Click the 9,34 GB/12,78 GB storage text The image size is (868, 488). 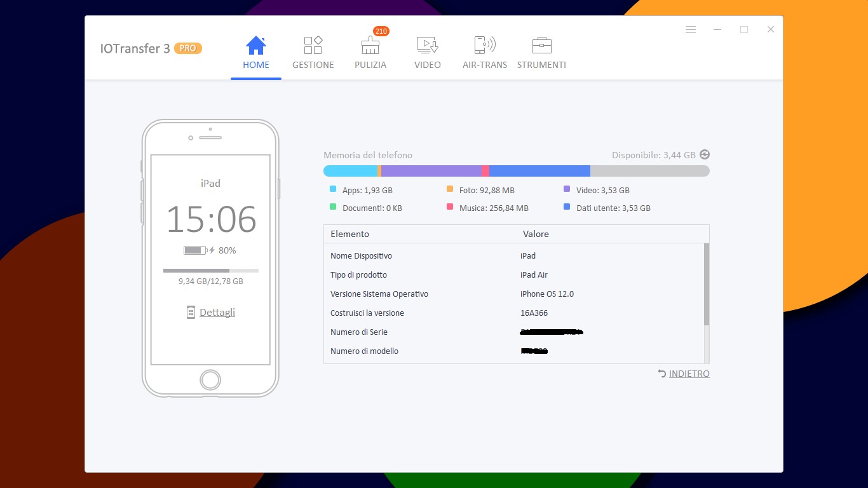(x=211, y=281)
